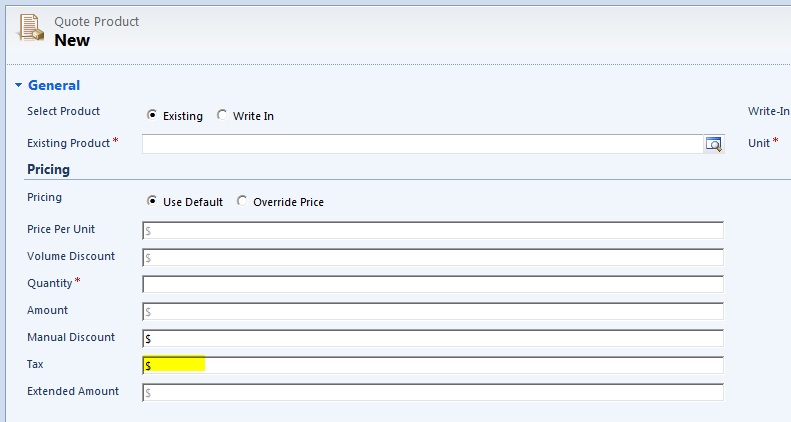Choose the Override Price radio button
This screenshot has width=791, height=422.
[x=242, y=201]
